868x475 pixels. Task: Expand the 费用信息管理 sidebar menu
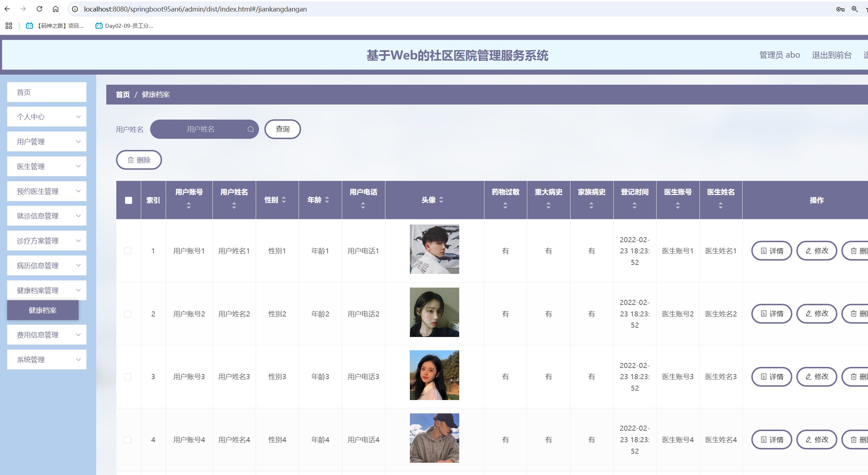(x=47, y=335)
